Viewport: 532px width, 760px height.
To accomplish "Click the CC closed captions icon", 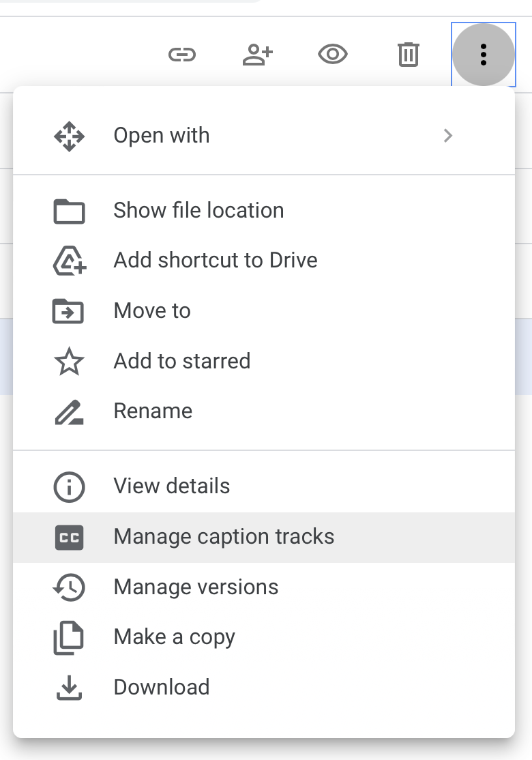I will pos(69,538).
